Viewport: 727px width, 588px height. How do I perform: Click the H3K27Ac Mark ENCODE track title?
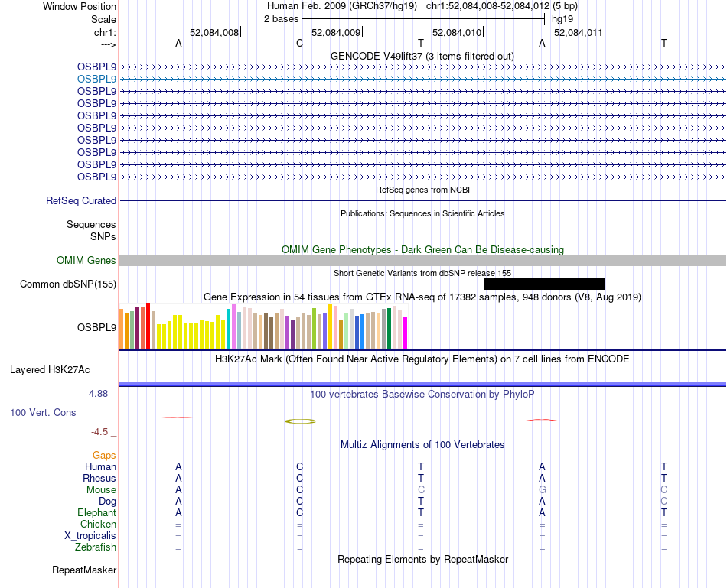[x=422, y=359]
